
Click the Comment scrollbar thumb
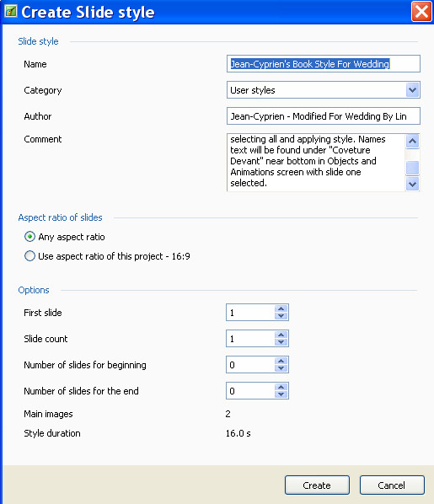(412, 168)
